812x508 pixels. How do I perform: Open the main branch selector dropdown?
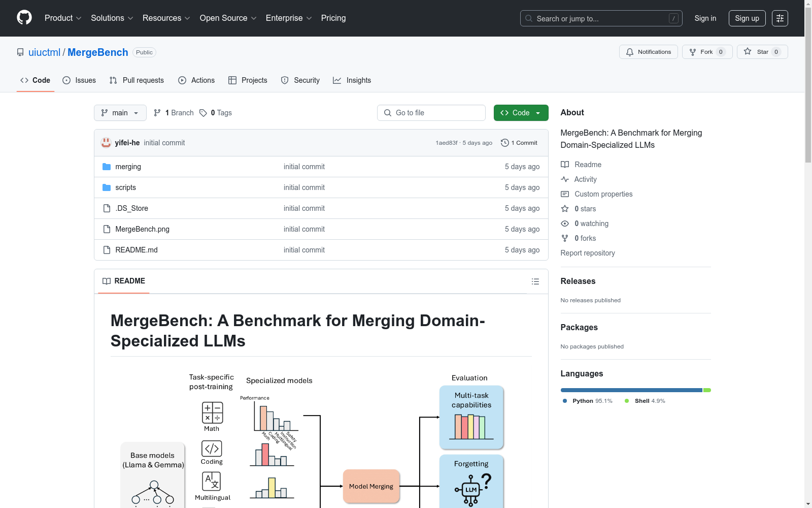[x=120, y=113]
